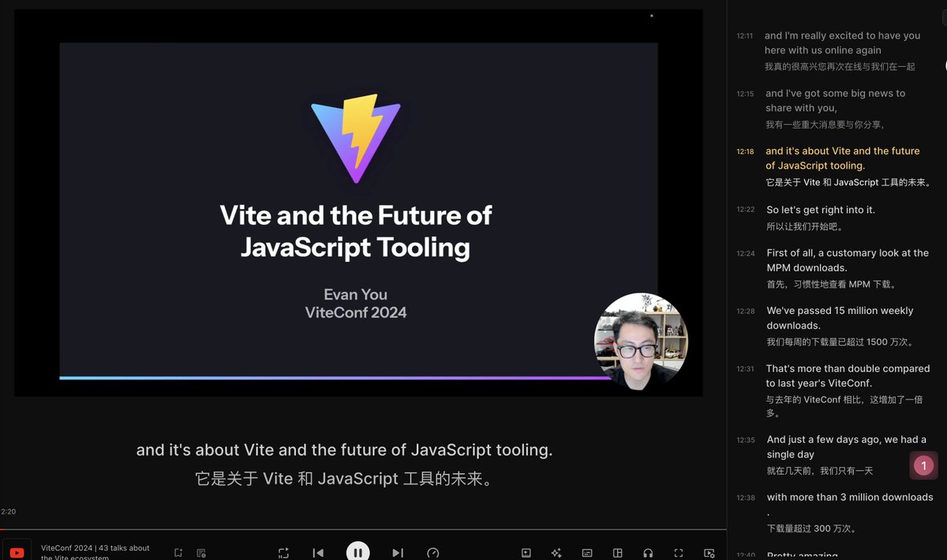This screenshot has height=560, width=947.
Task: Click the screenshot capture icon in control bar
Action: tap(526, 553)
